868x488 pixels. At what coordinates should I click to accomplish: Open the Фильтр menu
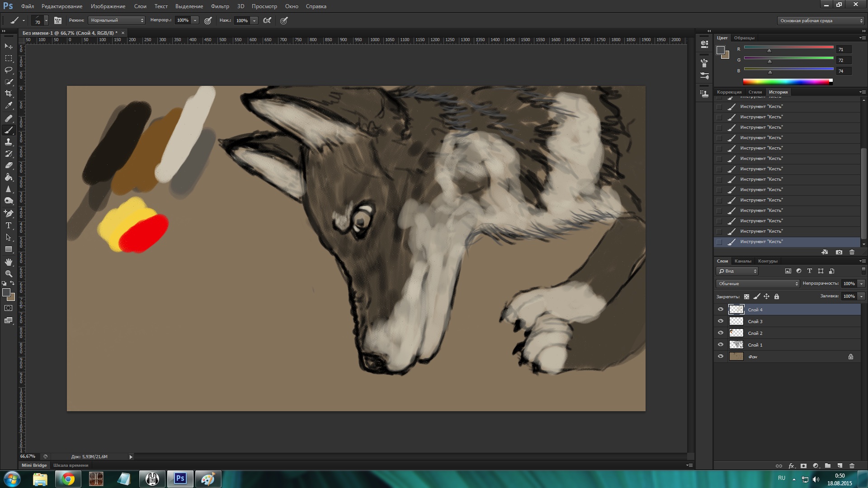220,6
